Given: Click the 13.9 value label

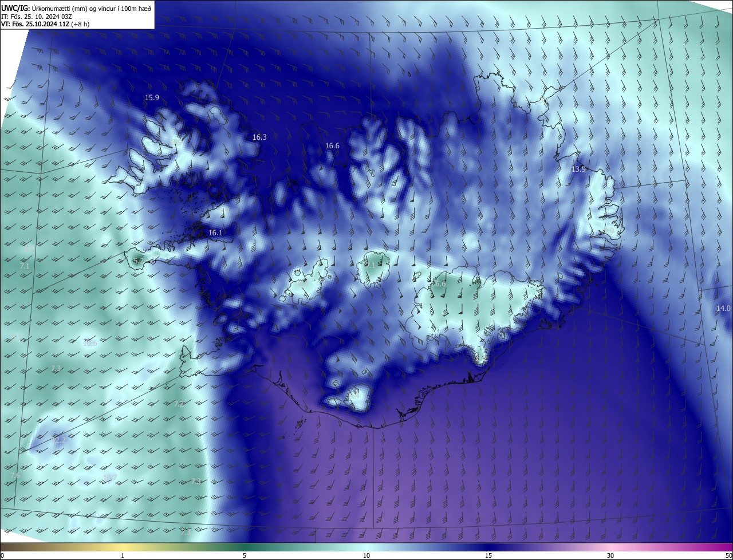Looking at the screenshot, I should pyautogui.click(x=579, y=169).
